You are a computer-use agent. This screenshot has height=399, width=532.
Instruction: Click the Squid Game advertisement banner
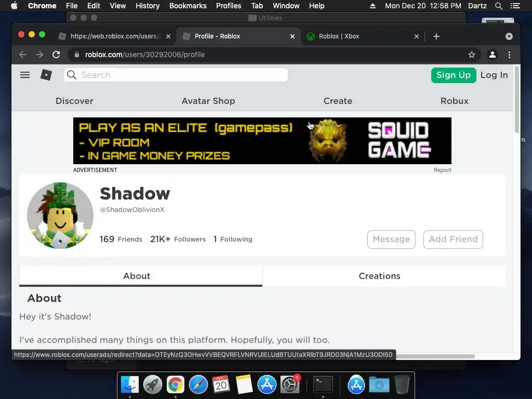(x=262, y=141)
